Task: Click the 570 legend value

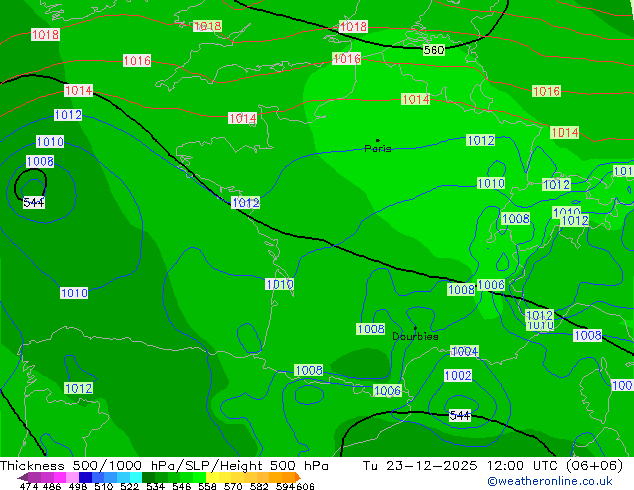Action: click(233, 486)
